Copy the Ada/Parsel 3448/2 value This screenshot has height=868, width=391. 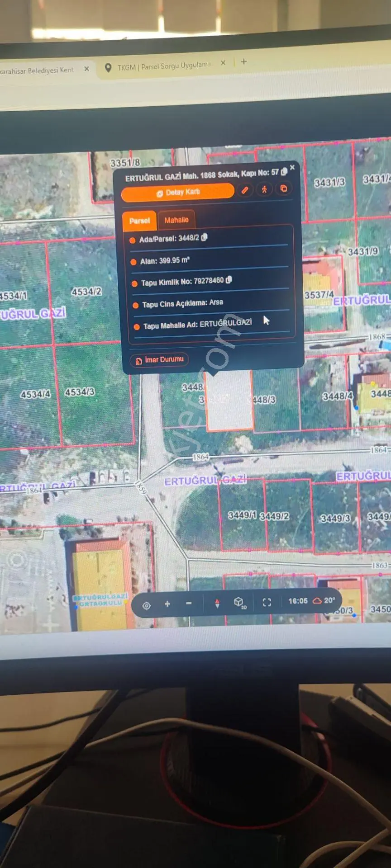204,237
